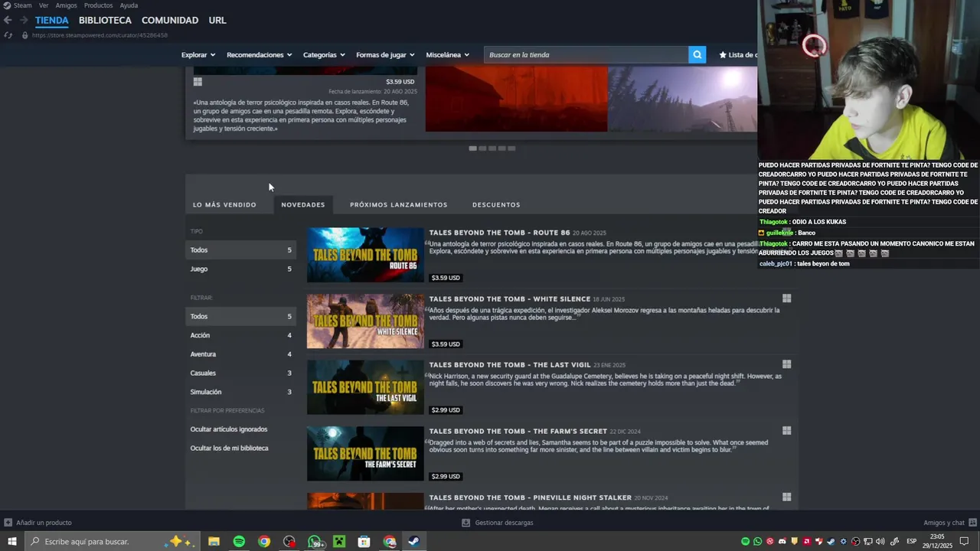Open OBS Studio from taskbar
The width and height of the screenshot is (980, 551).
click(x=289, y=541)
